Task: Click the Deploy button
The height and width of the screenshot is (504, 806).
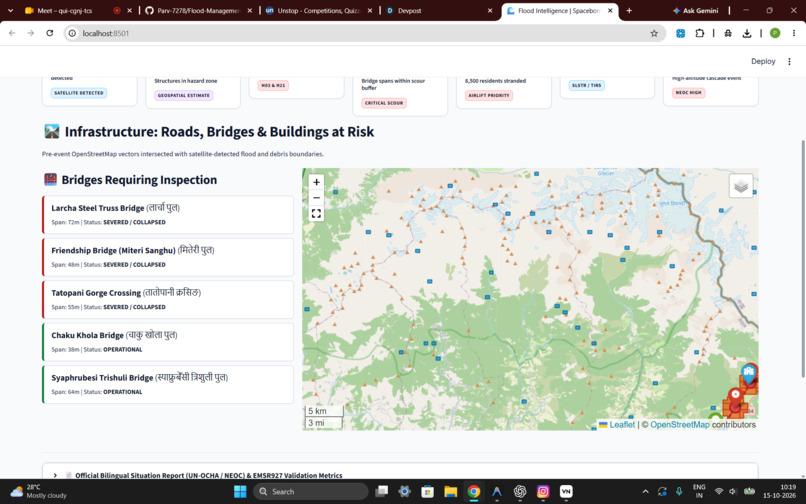Action: 763,61
